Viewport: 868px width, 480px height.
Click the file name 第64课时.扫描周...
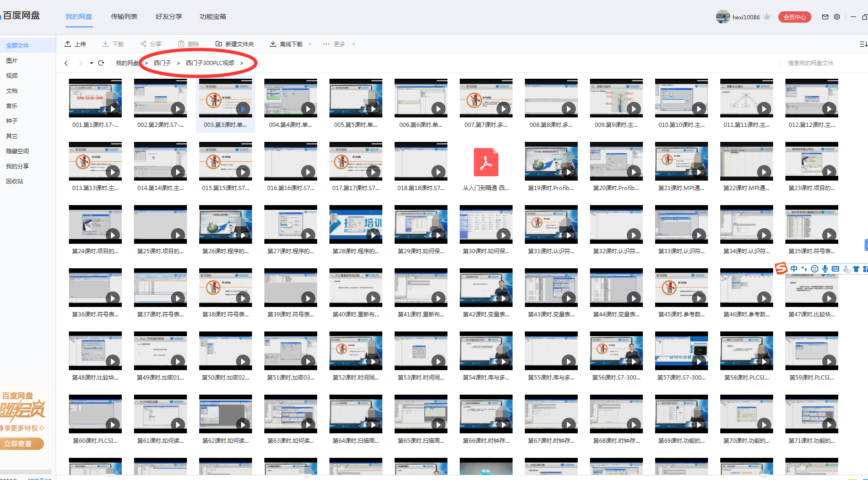[x=356, y=441]
